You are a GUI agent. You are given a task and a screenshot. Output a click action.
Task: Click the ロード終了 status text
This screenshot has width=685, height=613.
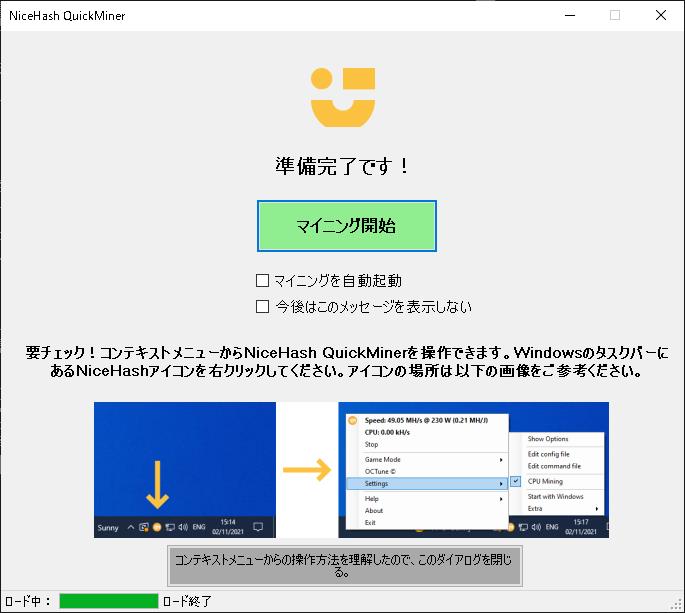tap(187, 602)
